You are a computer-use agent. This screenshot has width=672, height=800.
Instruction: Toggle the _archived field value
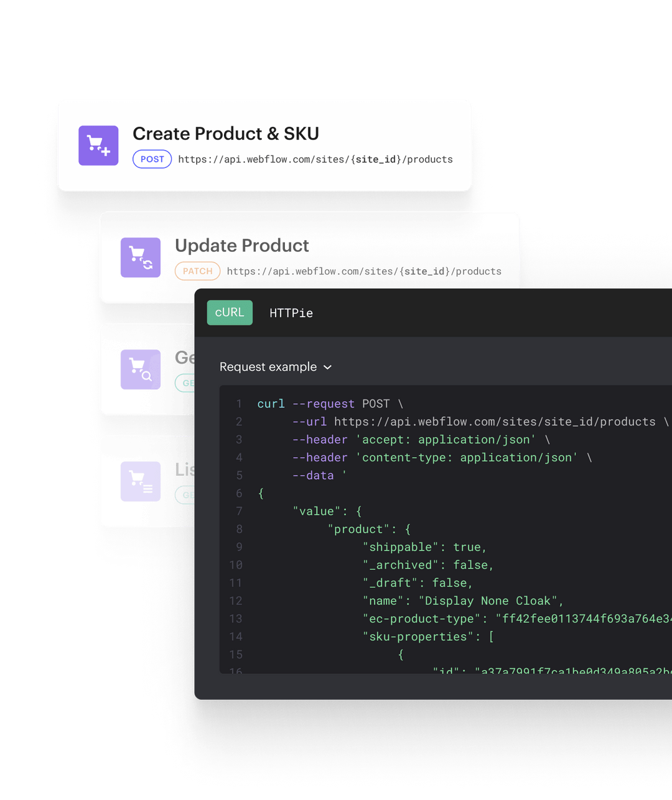pos(472,565)
